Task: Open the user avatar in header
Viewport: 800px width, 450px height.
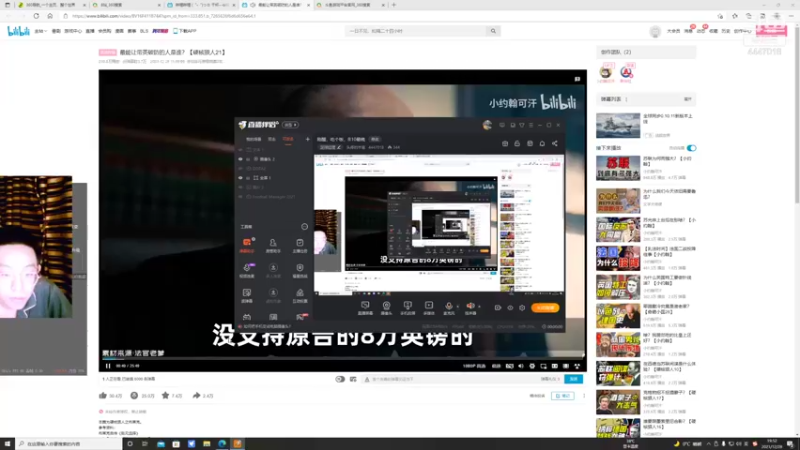Action: tap(655, 32)
